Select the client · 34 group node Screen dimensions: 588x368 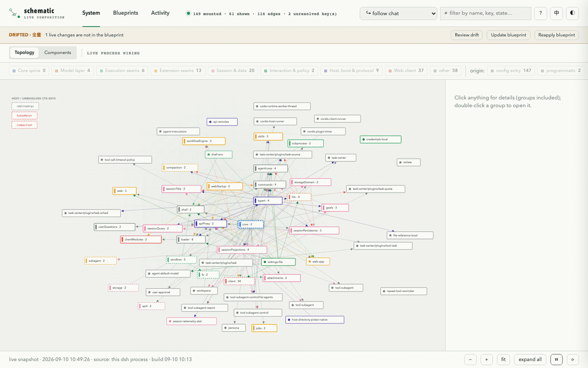pos(239,281)
